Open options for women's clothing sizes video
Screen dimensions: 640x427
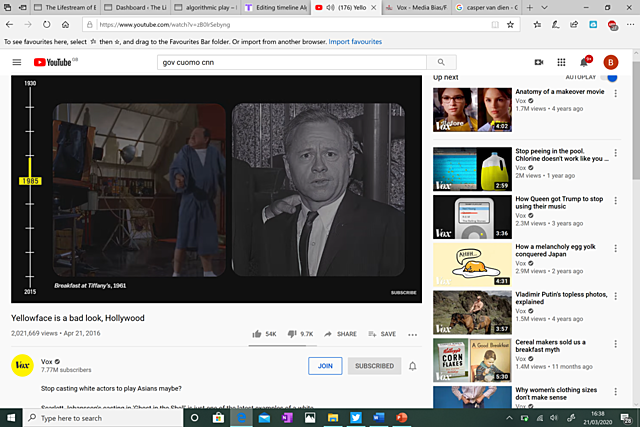(x=616, y=391)
